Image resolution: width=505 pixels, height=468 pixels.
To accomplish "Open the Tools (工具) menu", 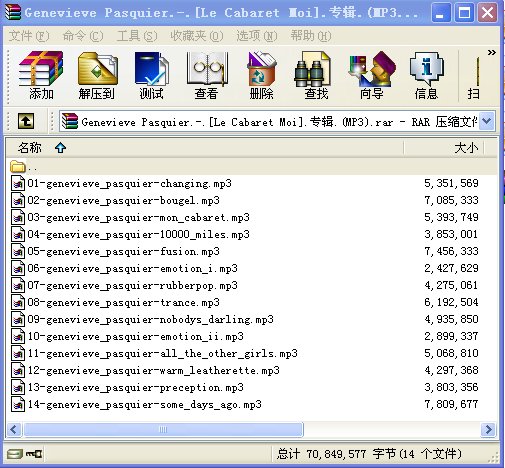I will click(x=137, y=36).
